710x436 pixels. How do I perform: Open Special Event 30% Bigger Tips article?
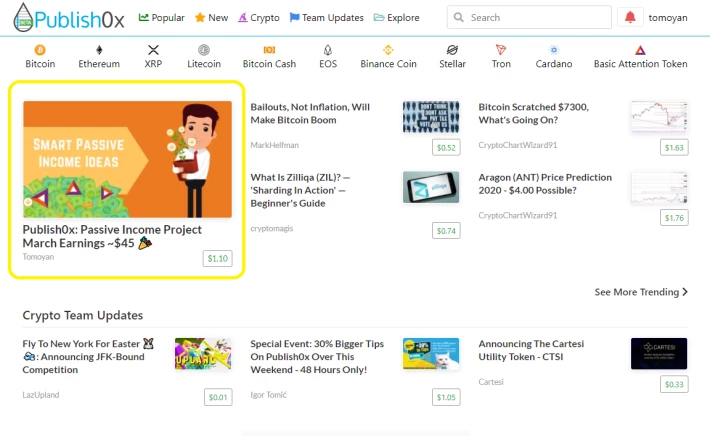click(x=317, y=357)
